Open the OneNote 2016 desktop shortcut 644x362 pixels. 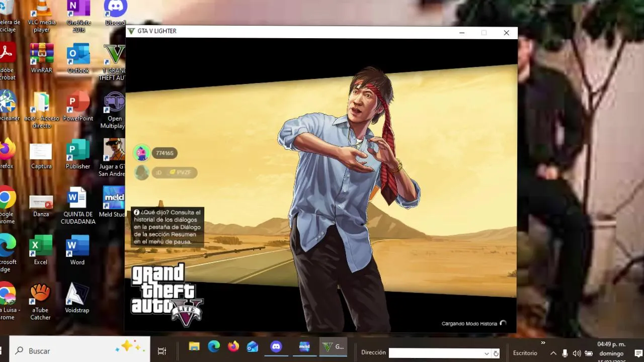point(78,16)
